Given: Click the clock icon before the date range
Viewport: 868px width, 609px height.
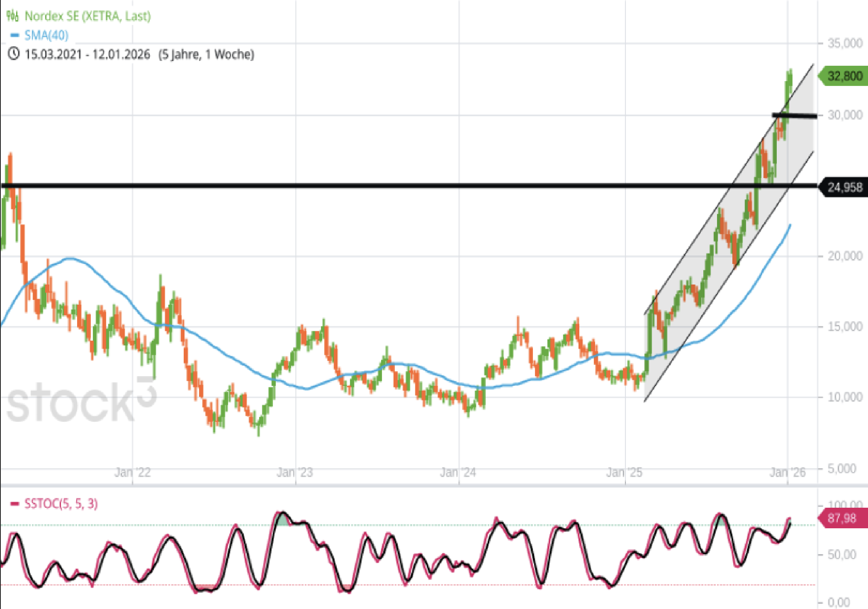Looking at the screenshot, I should tap(14, 54).
